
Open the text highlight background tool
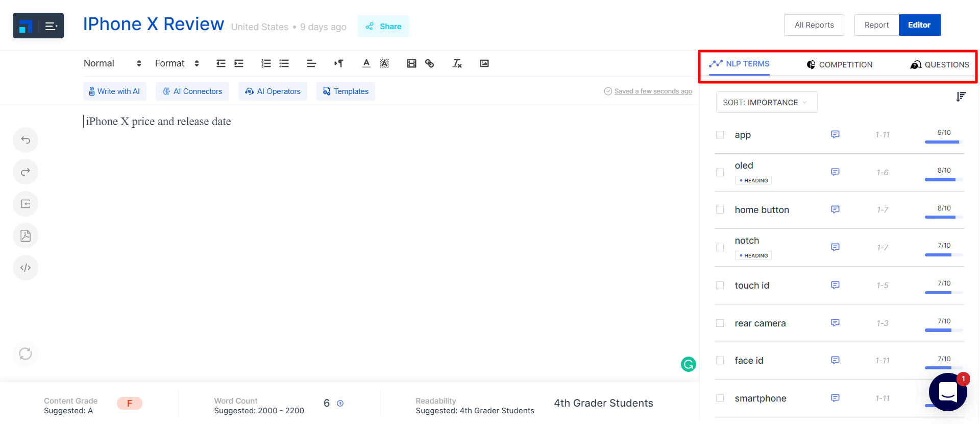coord(384,63)
